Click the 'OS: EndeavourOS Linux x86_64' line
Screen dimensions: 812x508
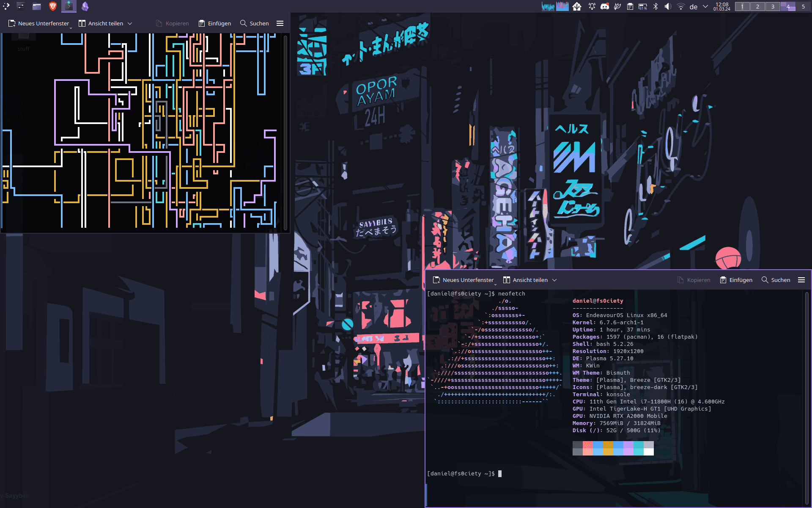(x=620, y=315)
